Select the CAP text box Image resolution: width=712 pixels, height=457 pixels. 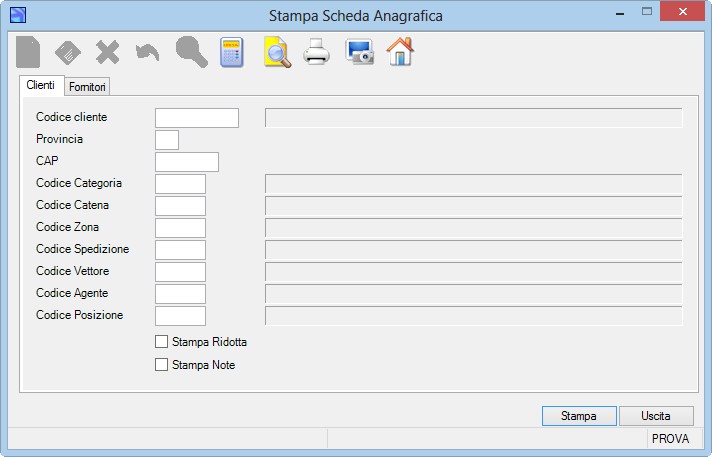click(187, 162)
